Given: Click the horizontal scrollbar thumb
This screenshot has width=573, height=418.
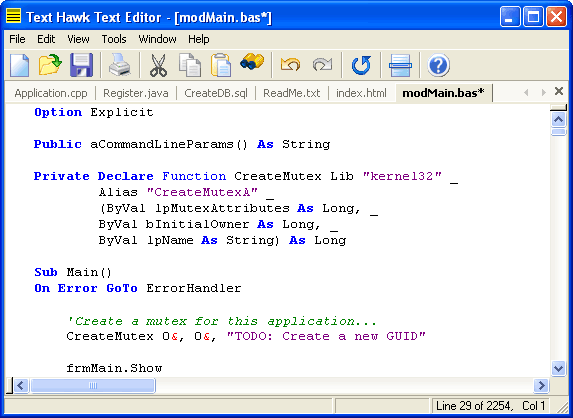Looking at the screenshot, I should point(93,385).
